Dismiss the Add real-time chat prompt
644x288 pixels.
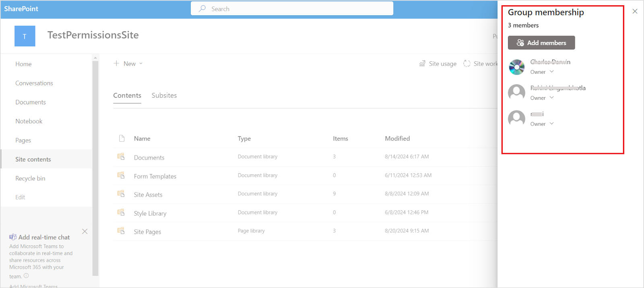(x=85, y=232)
